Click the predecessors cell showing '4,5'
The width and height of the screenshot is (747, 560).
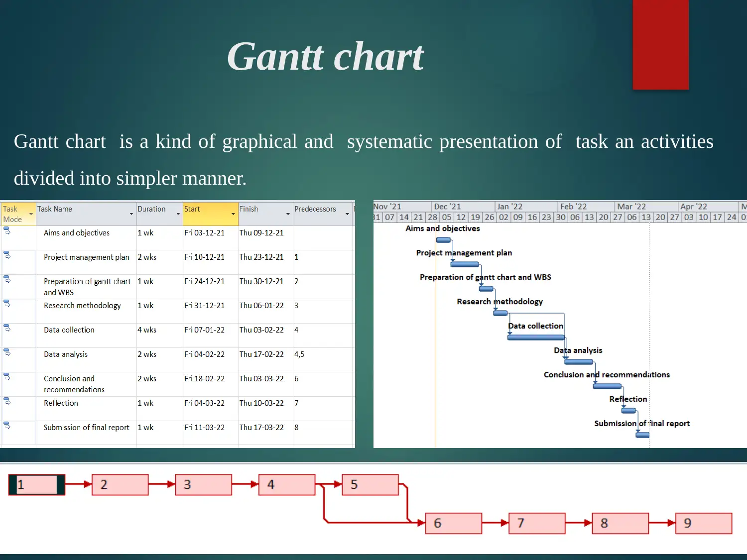(323, 360)
